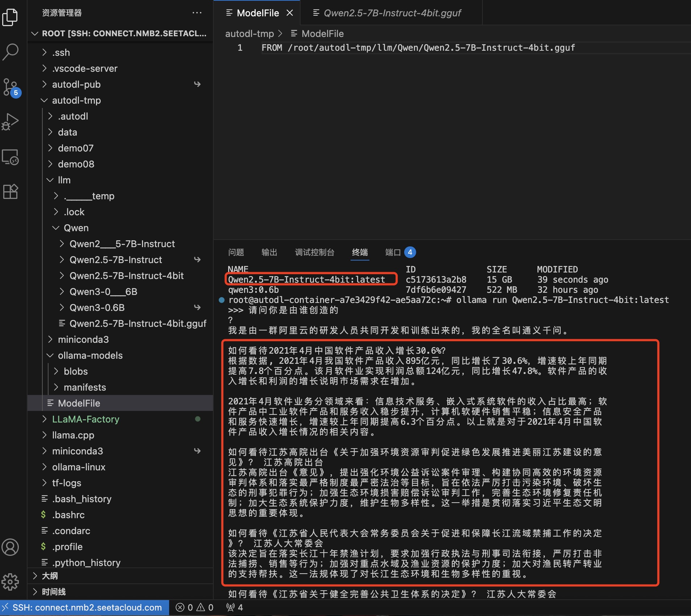Open the Remote Explorer icon
Image resolution: width=691 pixels, height=616 pixels.
[x=10, y=157]
